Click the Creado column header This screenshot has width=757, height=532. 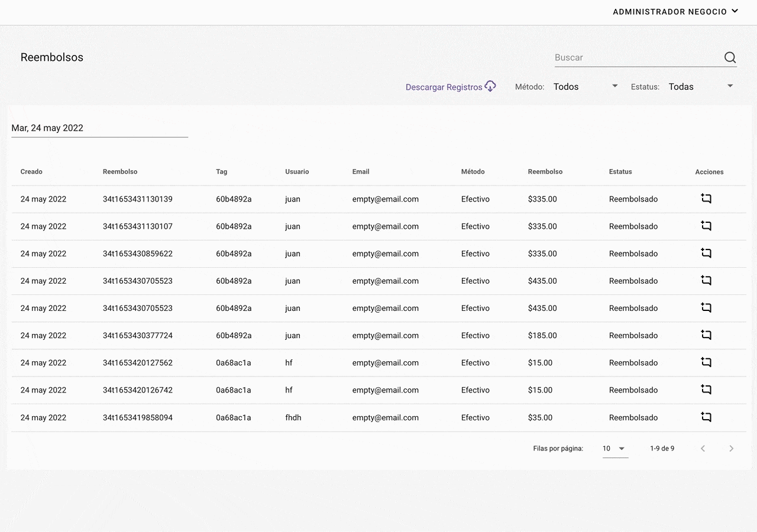pyautogui.click(x=31, y=171)
